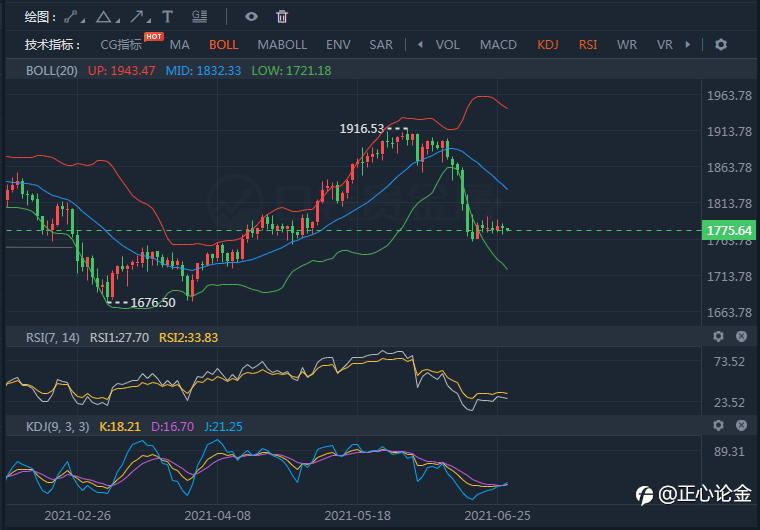The width and height of the screenshot is (760, 530).
Task: Select the triangle shape drawing tool
Action: coord(103,17)
